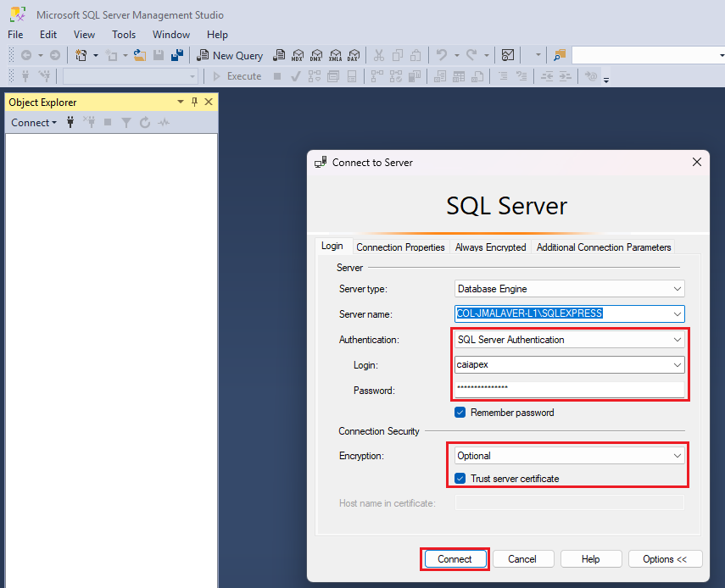Click the Redo arrow icon
Image resolution: width=725 pixels, height=588 pixels.
[471, 55]
